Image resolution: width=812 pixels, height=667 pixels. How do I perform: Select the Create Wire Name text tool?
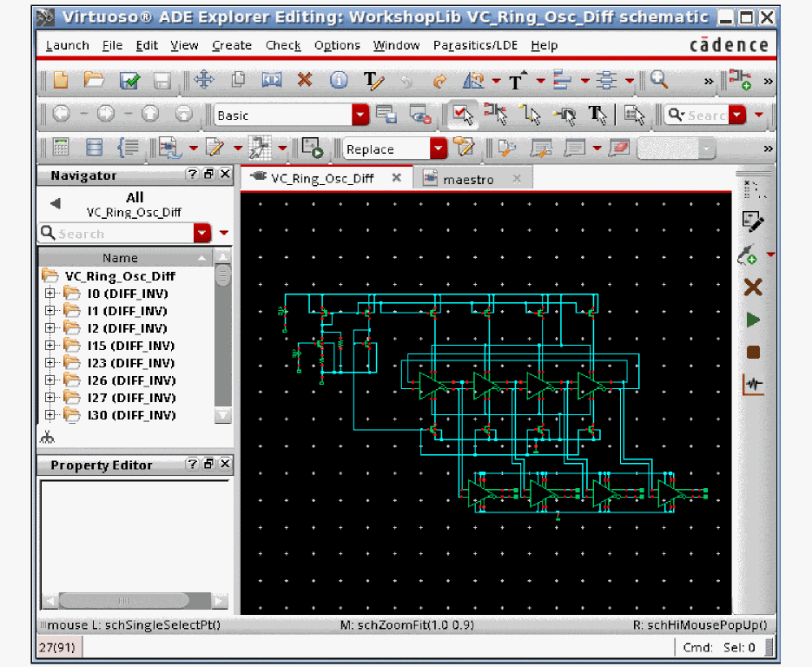373,81
